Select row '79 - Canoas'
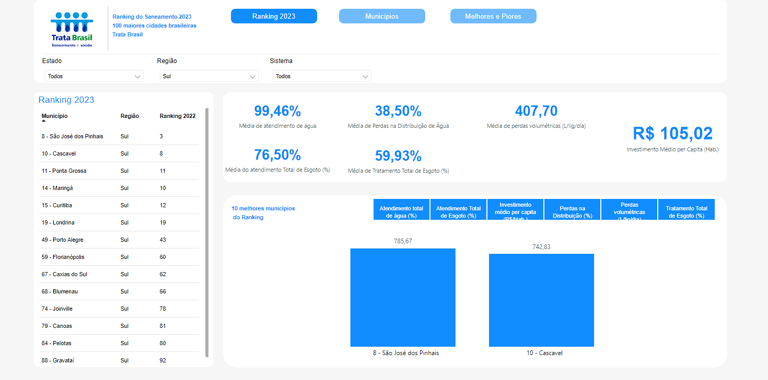The height and width of the screenshot is (380, 768). pos(120,326)
